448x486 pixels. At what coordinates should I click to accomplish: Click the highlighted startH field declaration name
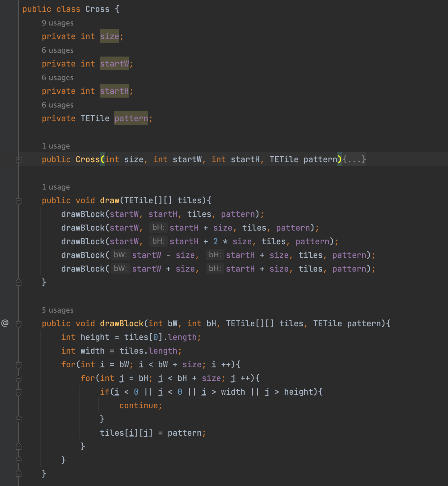coord(114,91)
